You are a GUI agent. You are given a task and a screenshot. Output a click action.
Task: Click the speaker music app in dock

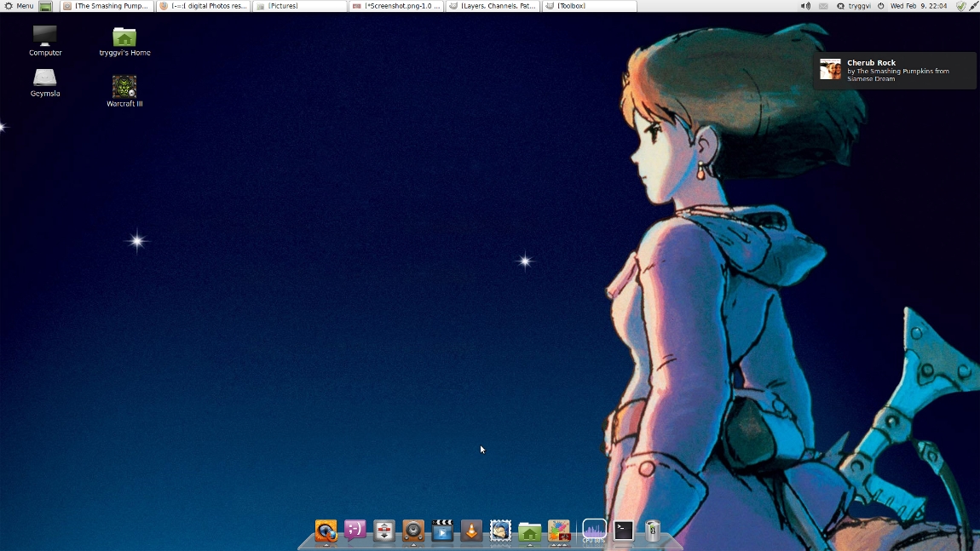pyautogui.click(x=413, y=531)
